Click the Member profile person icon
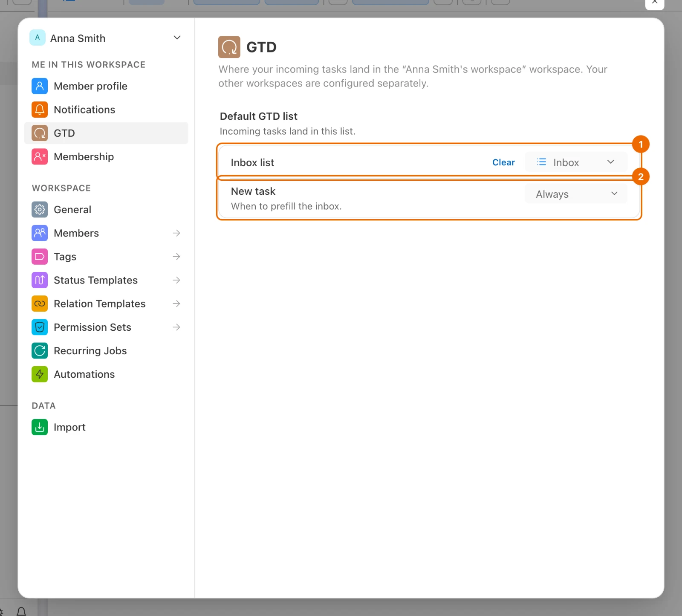Image resolution: width=682 pixels, height=616 pixels. click(40, 86)
